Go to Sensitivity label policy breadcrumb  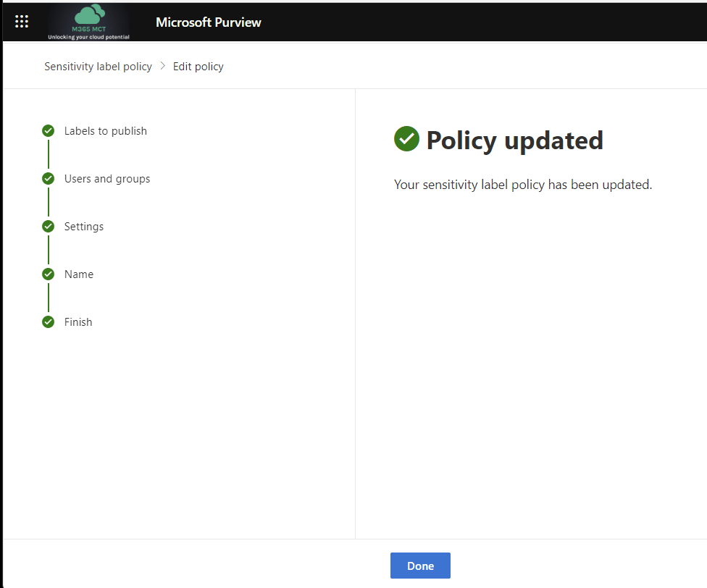[98, 67]
